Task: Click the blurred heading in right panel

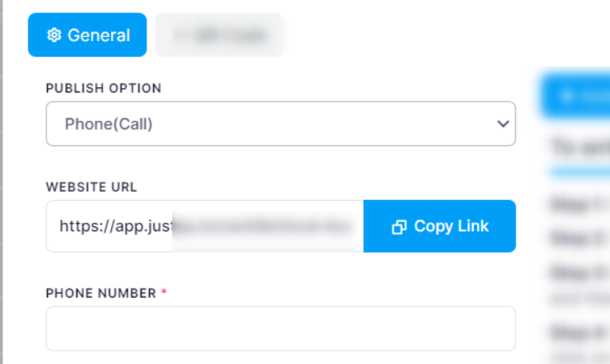Action: pos(579,148)
